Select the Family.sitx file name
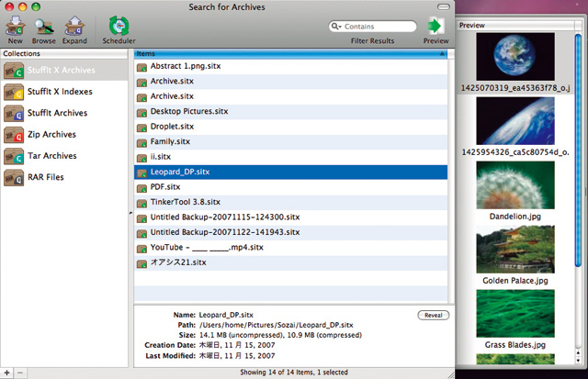The image size is (588, 379). (x=170, y=141)
